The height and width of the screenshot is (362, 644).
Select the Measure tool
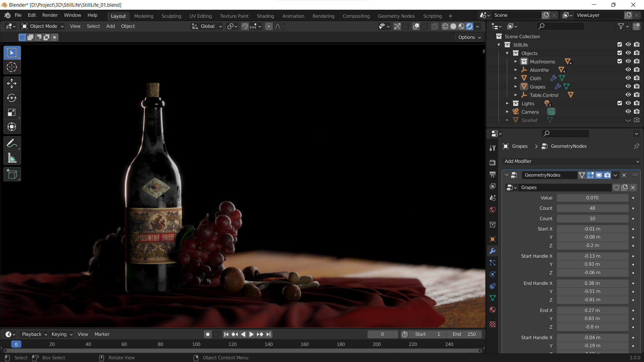pyautogui.click(x=12, y=158)
